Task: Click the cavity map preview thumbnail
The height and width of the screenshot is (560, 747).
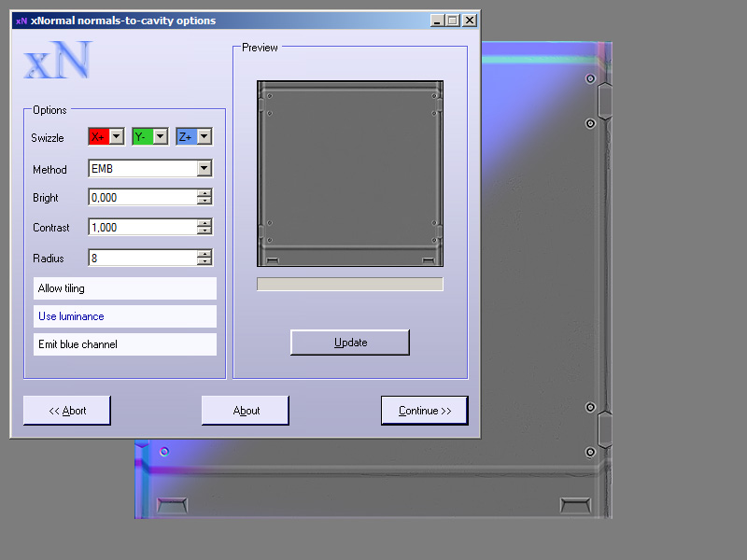Action: (x=350, y=174)
